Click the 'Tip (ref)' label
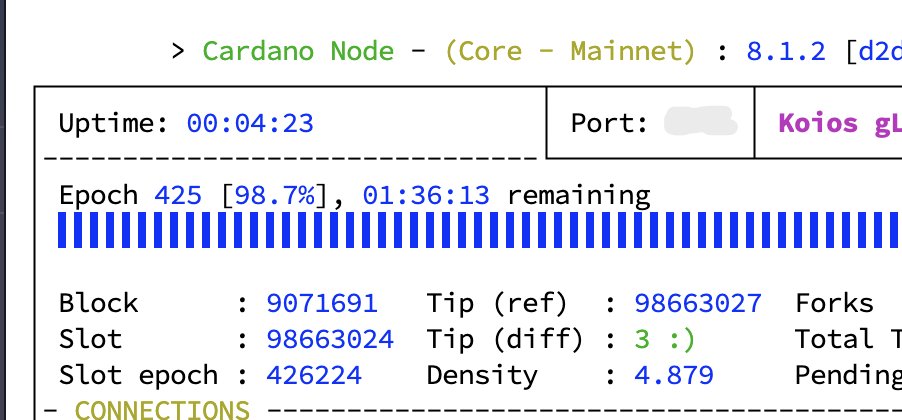Image resolution: width=902 pixels, height=420 pixels. tap(497, 304)
